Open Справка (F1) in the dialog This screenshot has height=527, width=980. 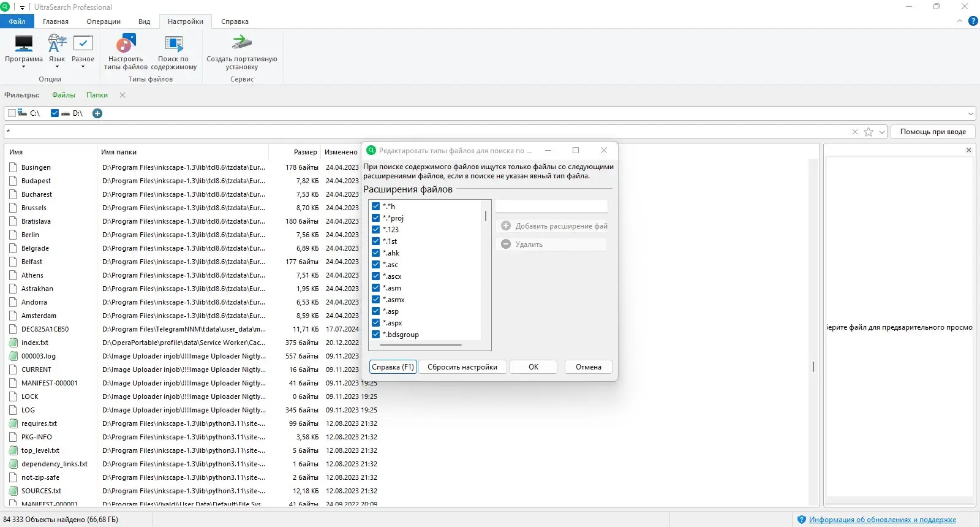click(393, 367)
